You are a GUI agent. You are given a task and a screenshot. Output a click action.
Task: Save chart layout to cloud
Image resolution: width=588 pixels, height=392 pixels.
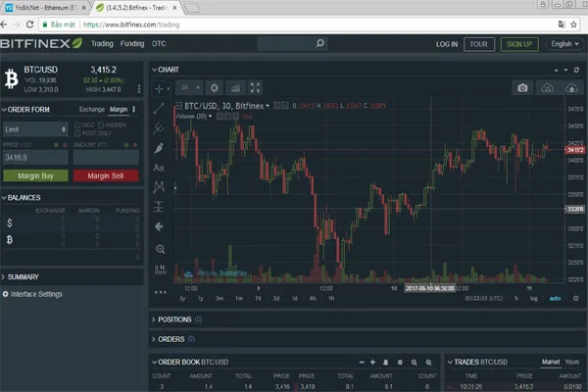[571, 88]
